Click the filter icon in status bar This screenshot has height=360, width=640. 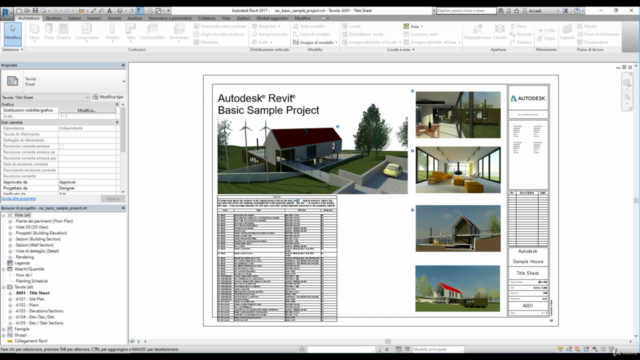click(611, 349)
